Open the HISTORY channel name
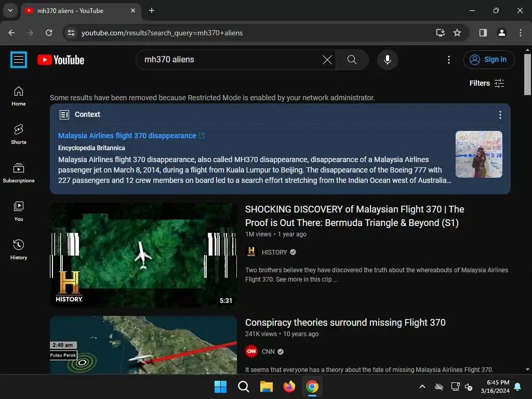This screenshot has width=532, height=399. [274, 252]
